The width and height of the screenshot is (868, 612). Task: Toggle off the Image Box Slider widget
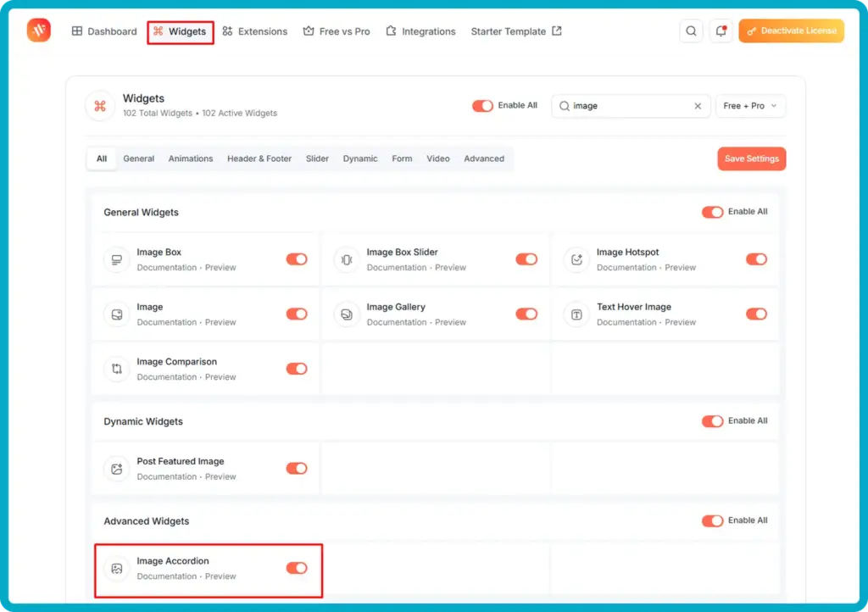526,259
